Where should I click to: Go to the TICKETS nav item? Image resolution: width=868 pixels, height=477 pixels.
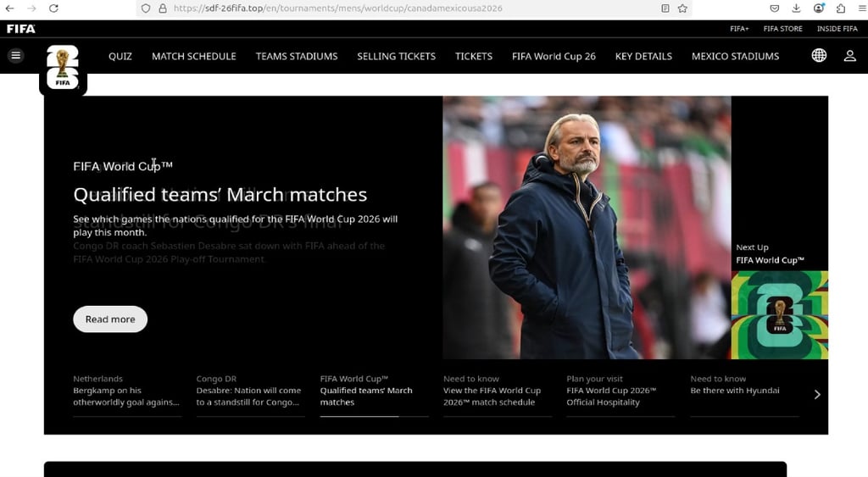[474, 57]
